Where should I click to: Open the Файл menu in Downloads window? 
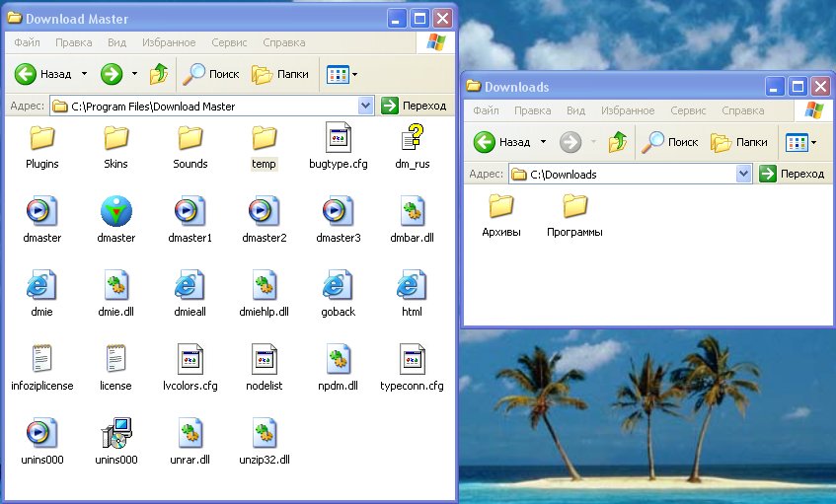486,110
